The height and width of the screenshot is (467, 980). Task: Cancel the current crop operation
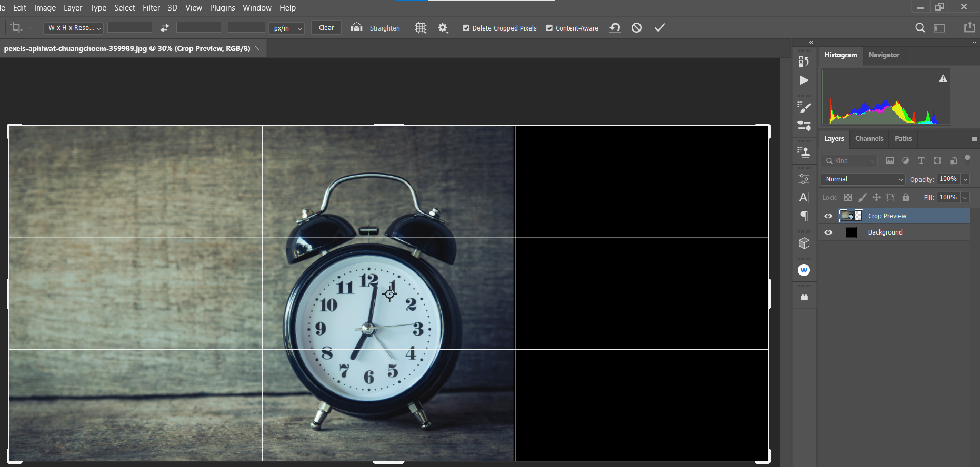click(x=636, y=28)
